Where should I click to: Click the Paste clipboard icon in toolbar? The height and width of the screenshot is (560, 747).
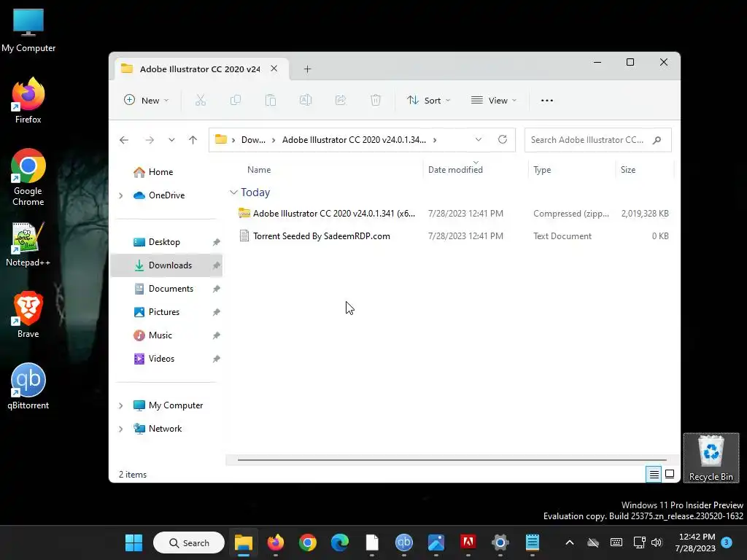[271, 100]
